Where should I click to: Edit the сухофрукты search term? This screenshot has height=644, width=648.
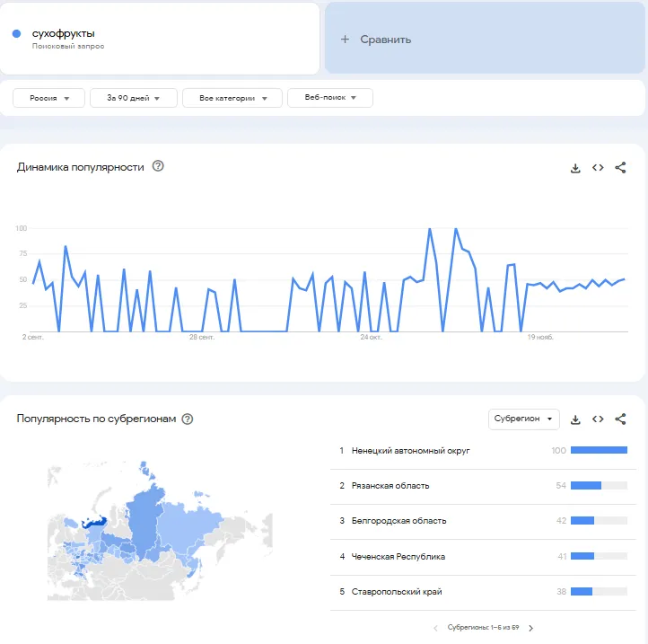63,33
